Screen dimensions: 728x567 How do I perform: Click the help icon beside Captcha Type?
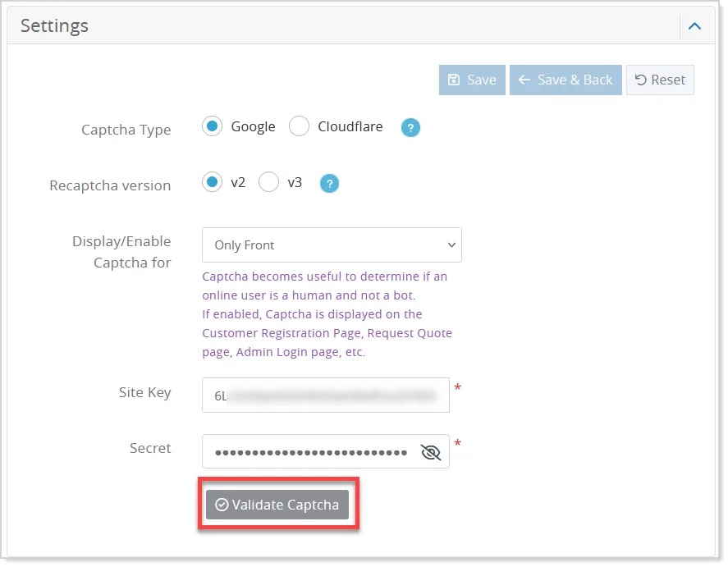coord(410,128)
